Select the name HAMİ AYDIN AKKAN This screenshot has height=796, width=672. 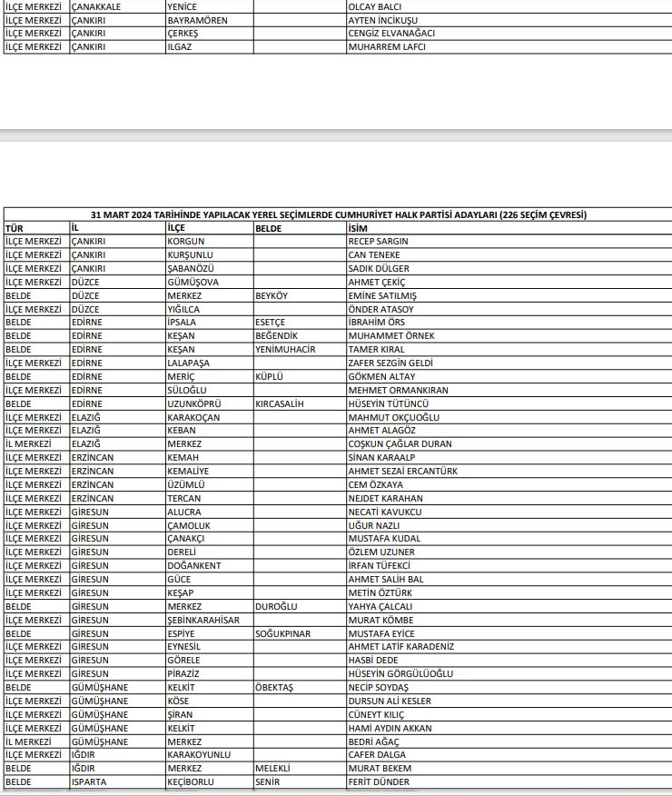click(390, 729)
